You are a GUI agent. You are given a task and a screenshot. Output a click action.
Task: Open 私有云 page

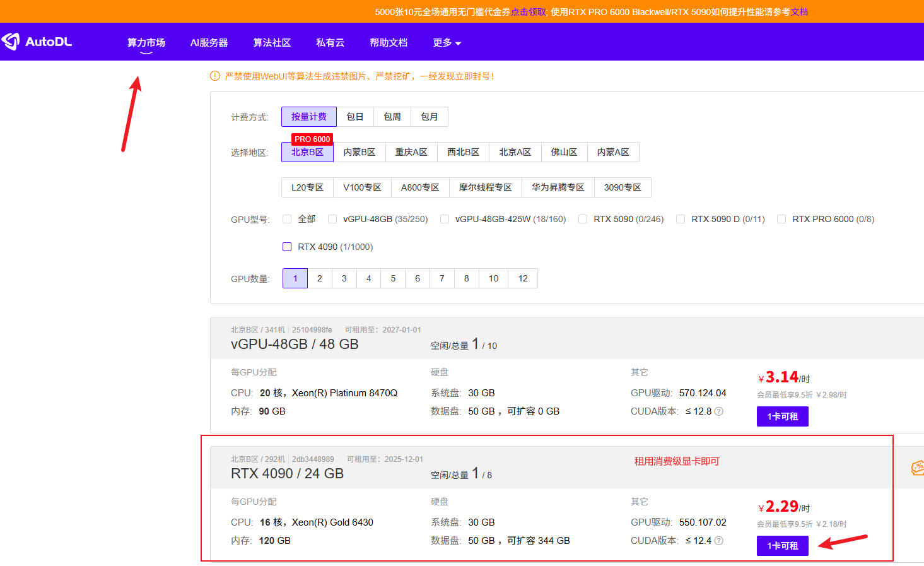point(330,42)
